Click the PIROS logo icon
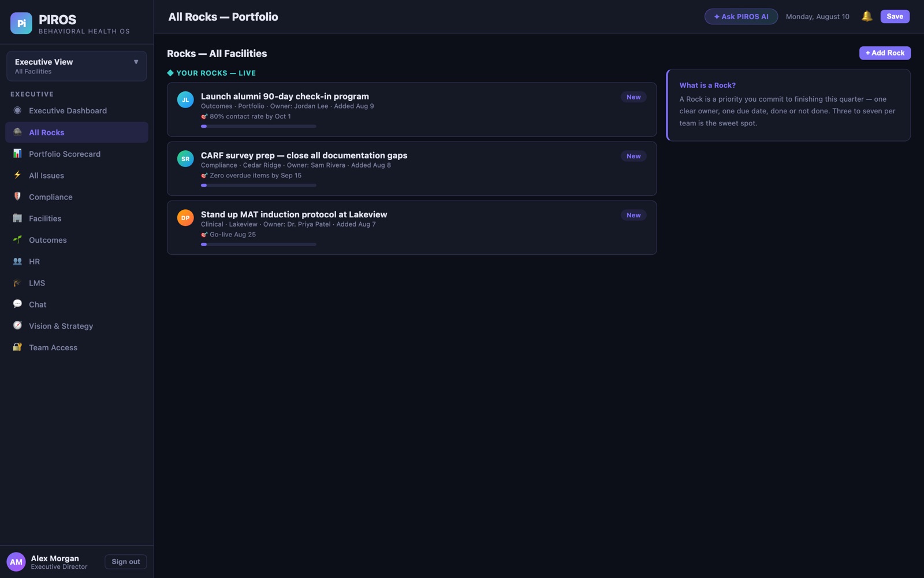This screenshot has height=578, width=924. 21,23
